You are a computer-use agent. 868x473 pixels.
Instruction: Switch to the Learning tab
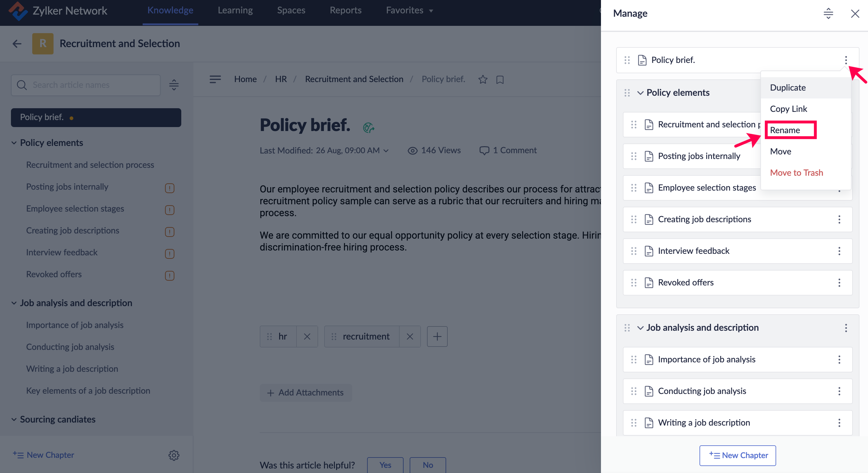point(235,10)
